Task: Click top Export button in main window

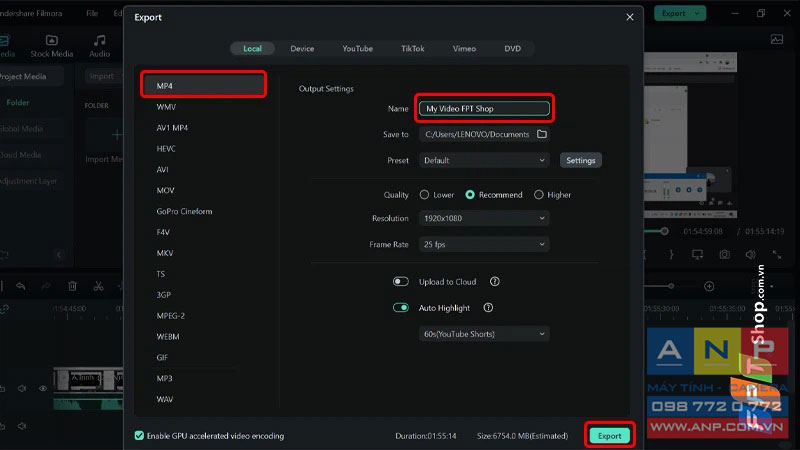Action: click(x=673, y=13)
